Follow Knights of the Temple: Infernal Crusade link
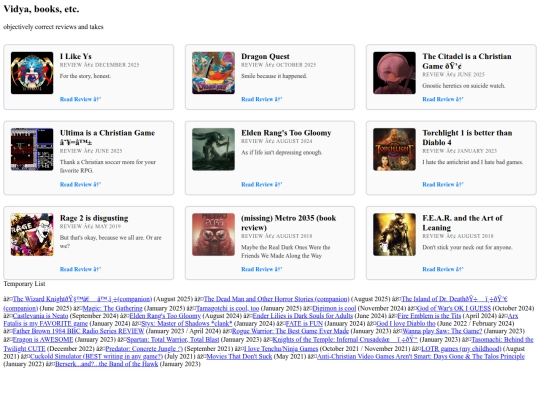The height and width of the screenshot is (405, 540). [x=345, y=340]
